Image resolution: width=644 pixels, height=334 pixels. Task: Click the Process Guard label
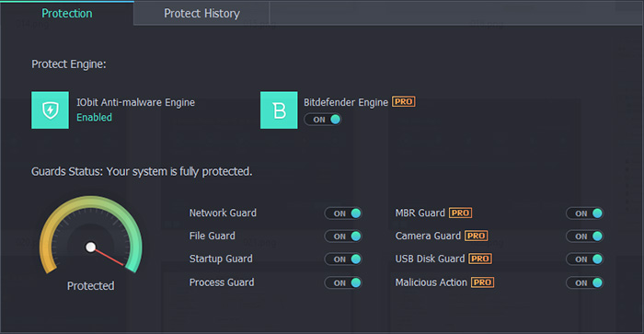(x=222, y=282)
